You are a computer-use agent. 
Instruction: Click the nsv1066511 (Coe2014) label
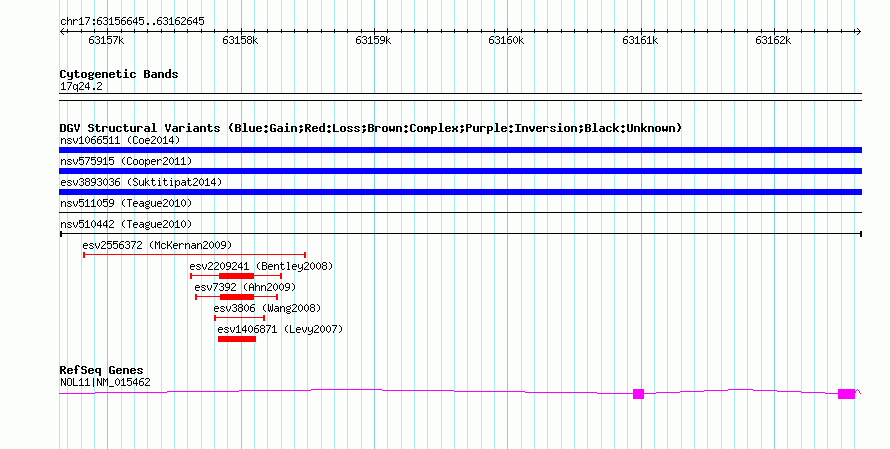click(120, 140)
